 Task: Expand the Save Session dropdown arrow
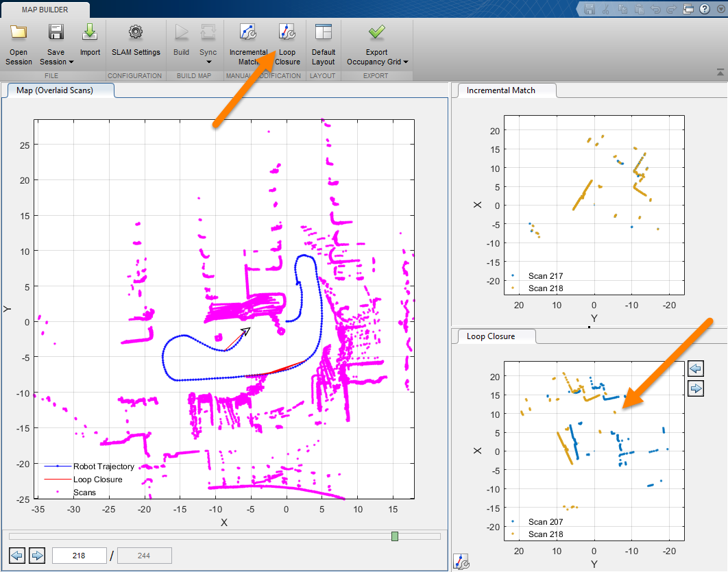coord(71,62)
